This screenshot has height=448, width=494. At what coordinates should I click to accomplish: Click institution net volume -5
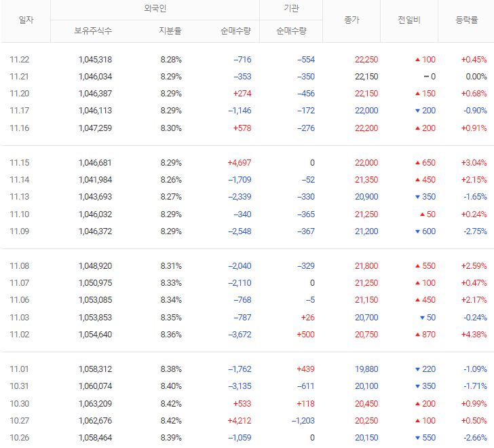(x=310, y=300)
